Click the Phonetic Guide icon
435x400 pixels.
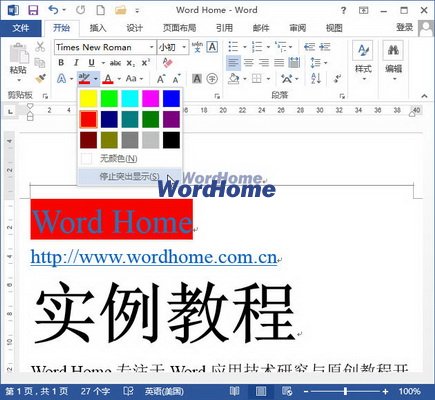pos(197,47)
